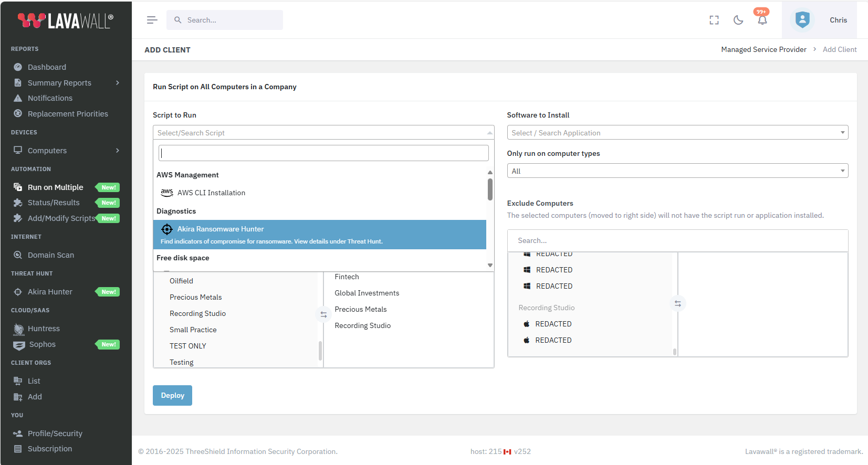This screenshot has height=465, width=868.
Task: Click the Domain Scan icon
Action: [18, 255]
